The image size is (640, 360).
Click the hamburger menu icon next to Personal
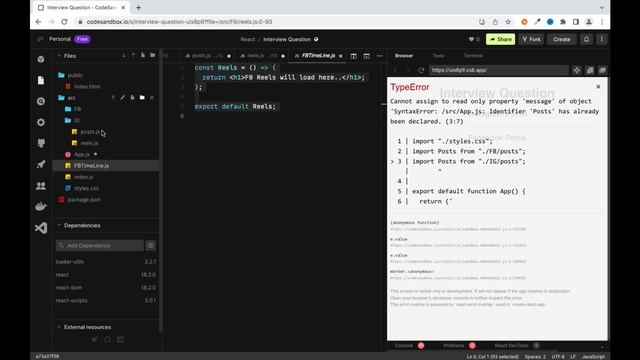[40, 39]
